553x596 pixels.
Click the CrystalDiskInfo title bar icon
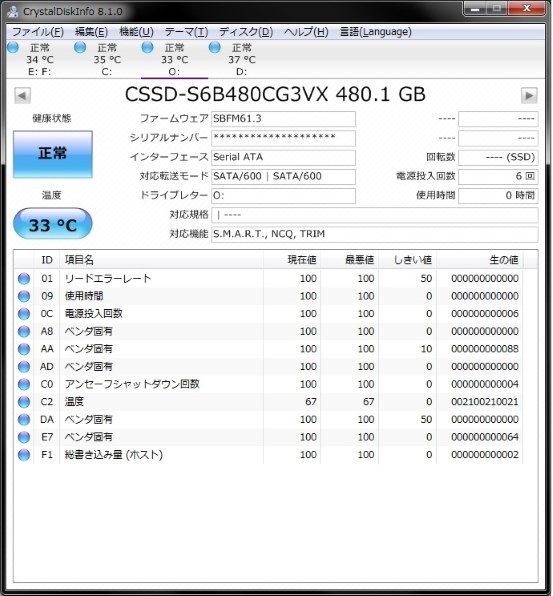pos(13,11)
